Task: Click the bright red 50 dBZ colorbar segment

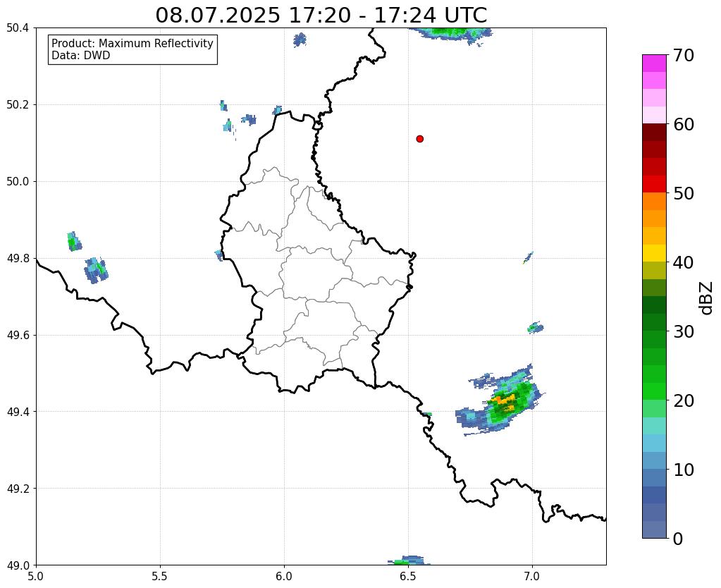Action: click(x=654, y=184)
